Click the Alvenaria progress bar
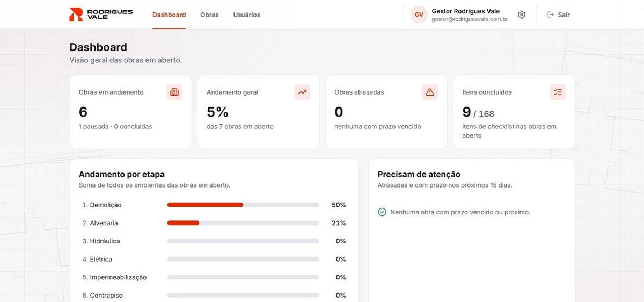644x302 pixels. coord(243,223)
